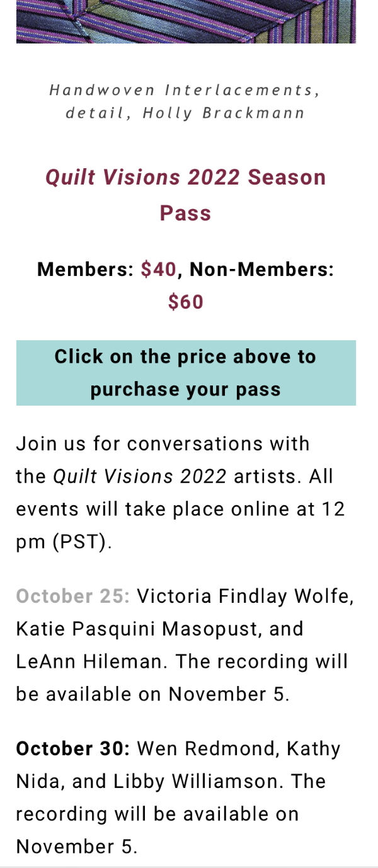Open the October 25 event link

click(72, 596)
